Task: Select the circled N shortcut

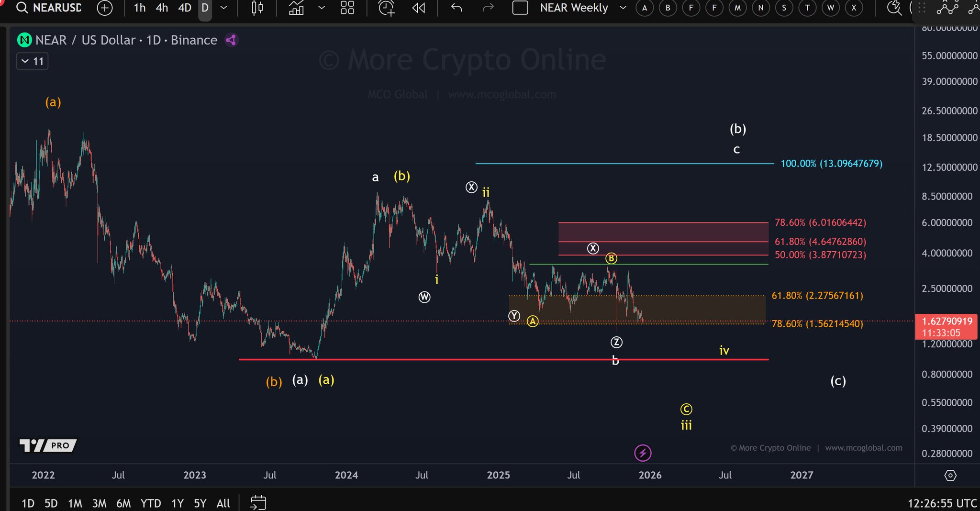Action: coord(761,8)
